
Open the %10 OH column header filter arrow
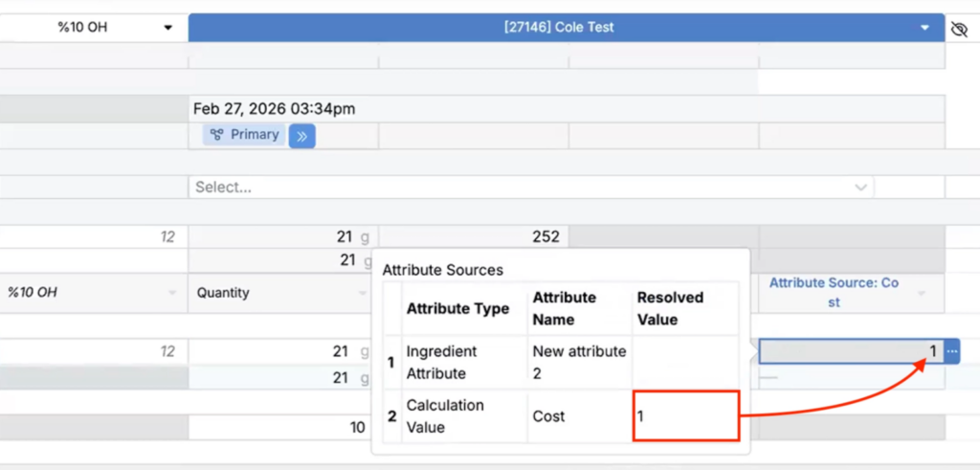(x=172, y=293)
